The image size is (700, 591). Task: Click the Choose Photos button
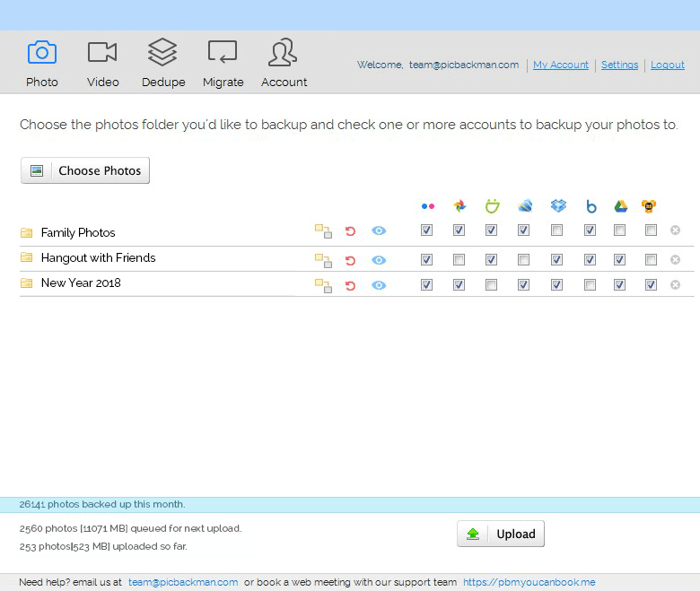click(x=85, y=170)
